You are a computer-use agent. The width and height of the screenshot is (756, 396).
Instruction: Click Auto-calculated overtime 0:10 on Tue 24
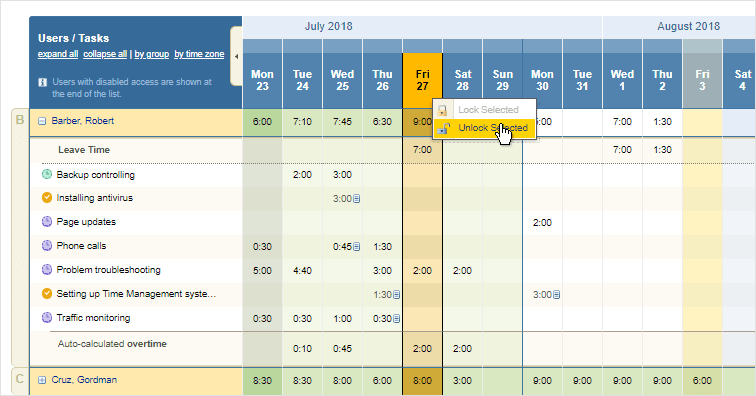tap(302, 349)
